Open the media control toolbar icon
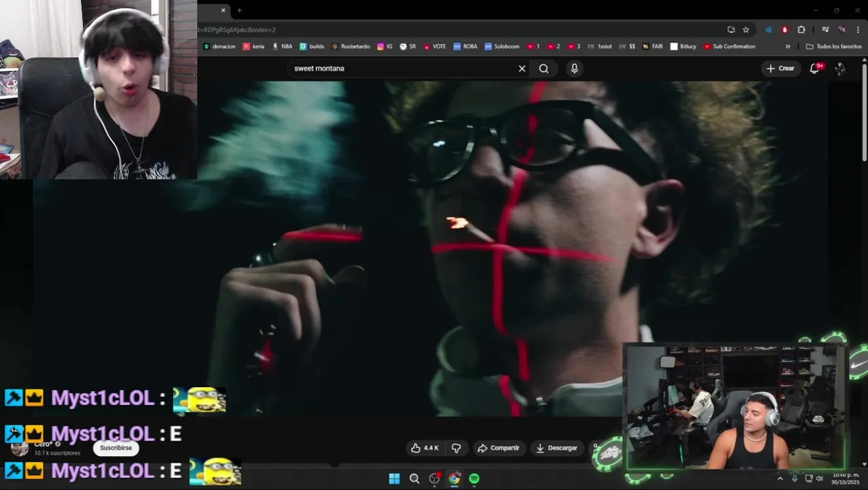This screenshot has width=868, height=490. point(825,30)
